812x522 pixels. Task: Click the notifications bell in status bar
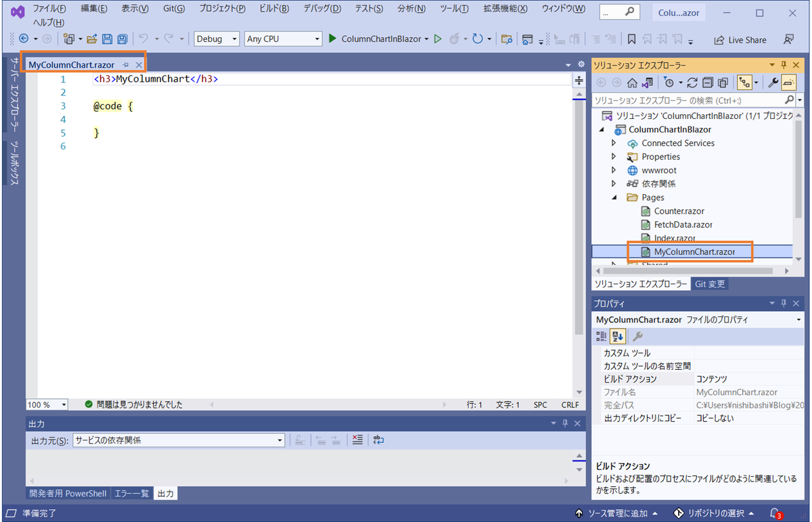click(776, 513)
